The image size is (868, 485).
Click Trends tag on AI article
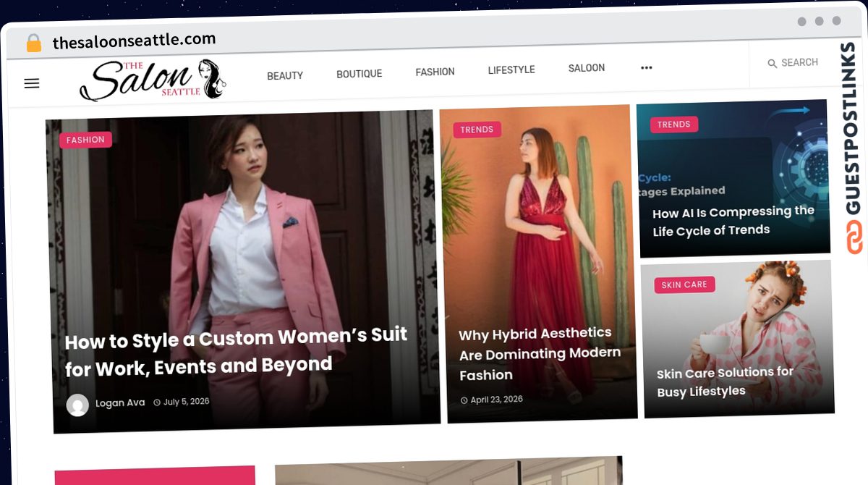(673, 125)
